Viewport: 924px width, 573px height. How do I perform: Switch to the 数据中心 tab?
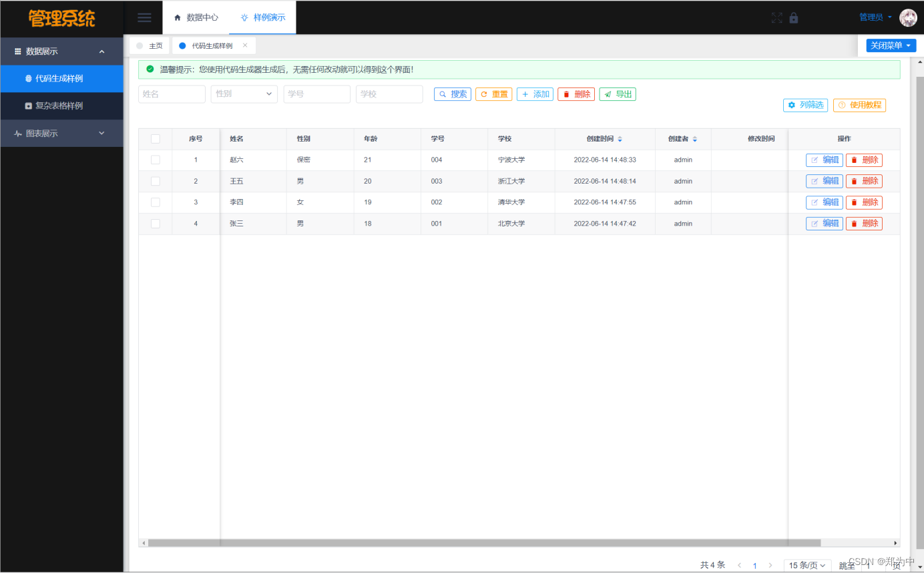coord(196,17)
